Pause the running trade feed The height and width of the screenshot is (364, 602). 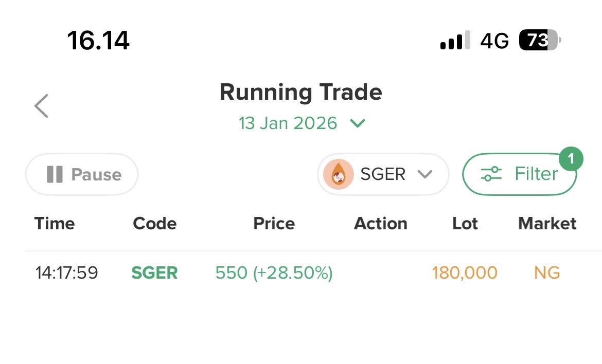click(82, 174)
